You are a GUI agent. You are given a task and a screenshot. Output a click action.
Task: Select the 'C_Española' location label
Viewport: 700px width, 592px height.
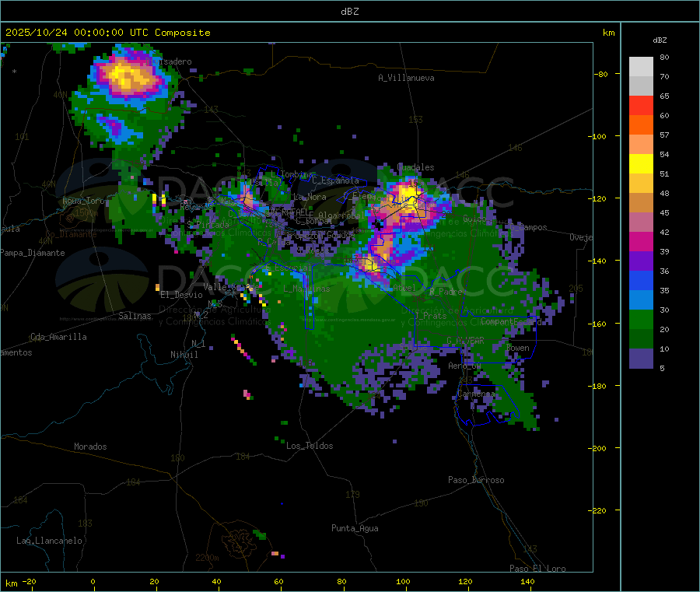click(x=335, y=180)
